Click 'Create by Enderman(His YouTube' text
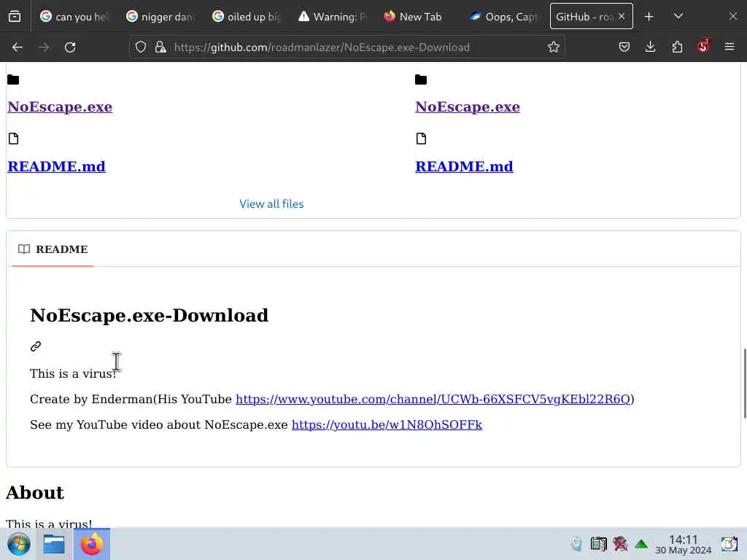This screenshot has height=560, width=747. pyautogui.click(x=131, y=399)
